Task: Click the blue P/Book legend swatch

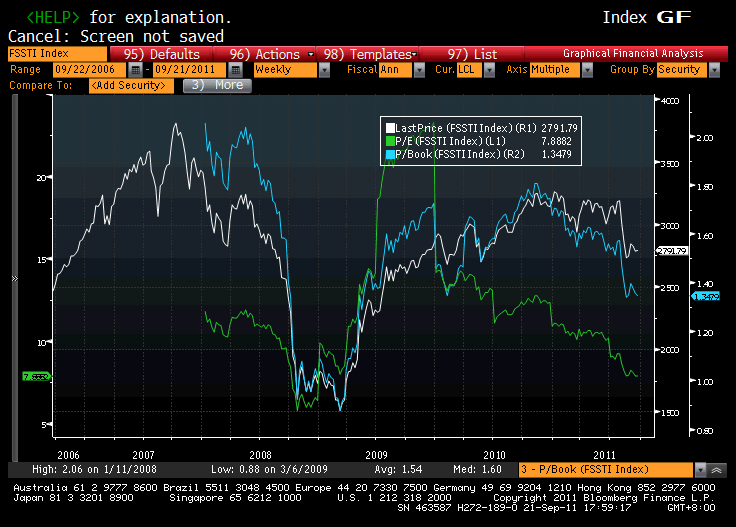Action: point(390,153)
